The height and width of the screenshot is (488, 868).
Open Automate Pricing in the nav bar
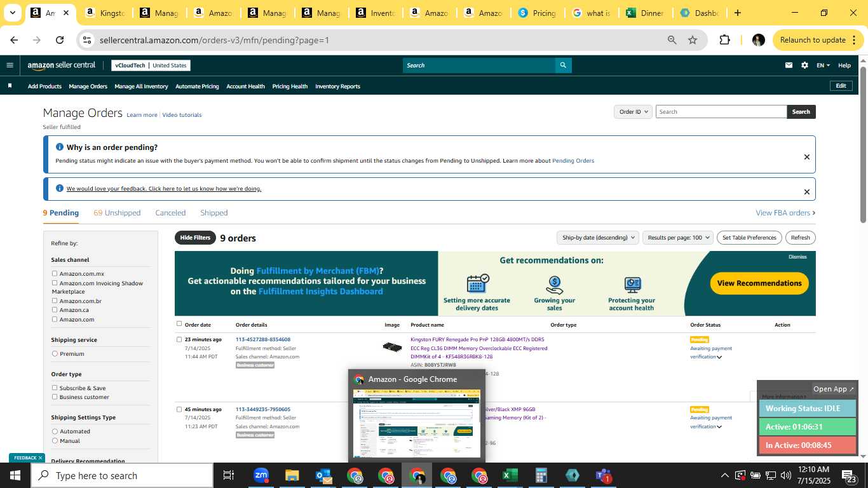[x=197, y=86]
